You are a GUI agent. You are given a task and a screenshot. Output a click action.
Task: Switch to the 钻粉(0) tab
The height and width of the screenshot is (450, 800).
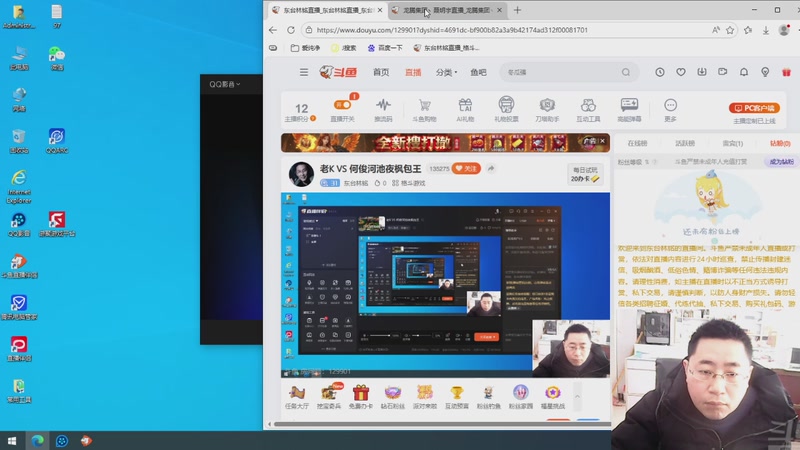pos(780,143)
